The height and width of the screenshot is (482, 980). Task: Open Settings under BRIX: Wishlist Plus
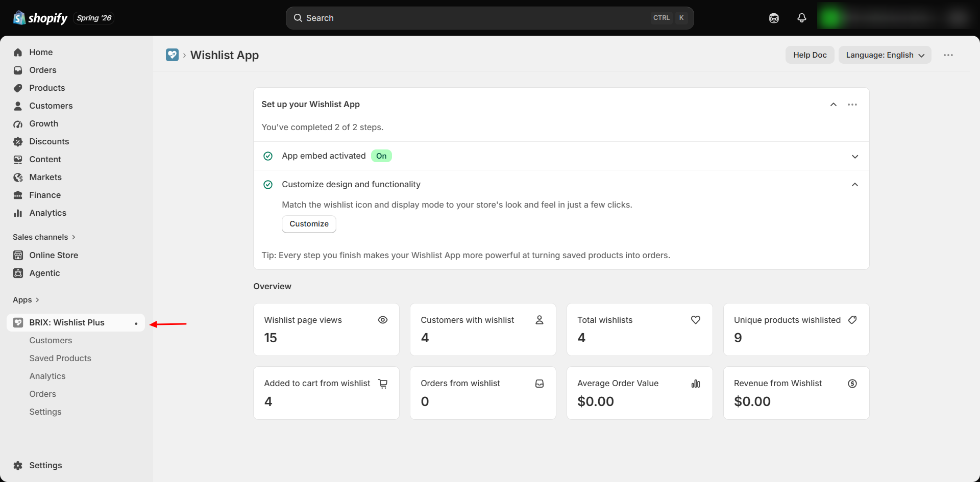click(45, 412)
